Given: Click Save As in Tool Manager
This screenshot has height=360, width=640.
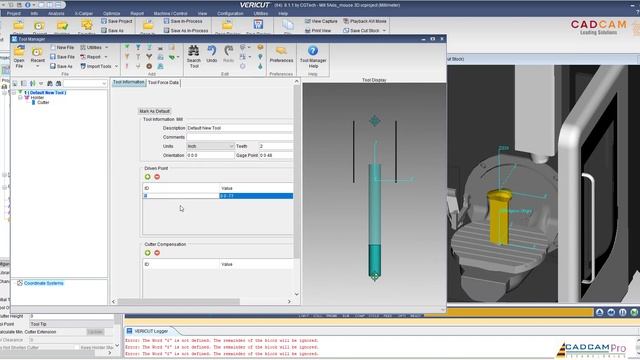Looking at the screenshot, I should click(x=61, y=66).
